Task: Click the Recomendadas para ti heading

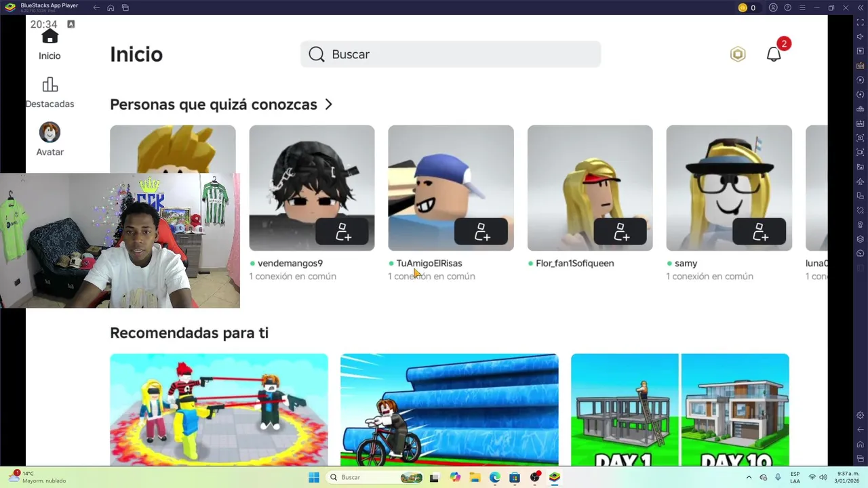Action: point(189,333)
